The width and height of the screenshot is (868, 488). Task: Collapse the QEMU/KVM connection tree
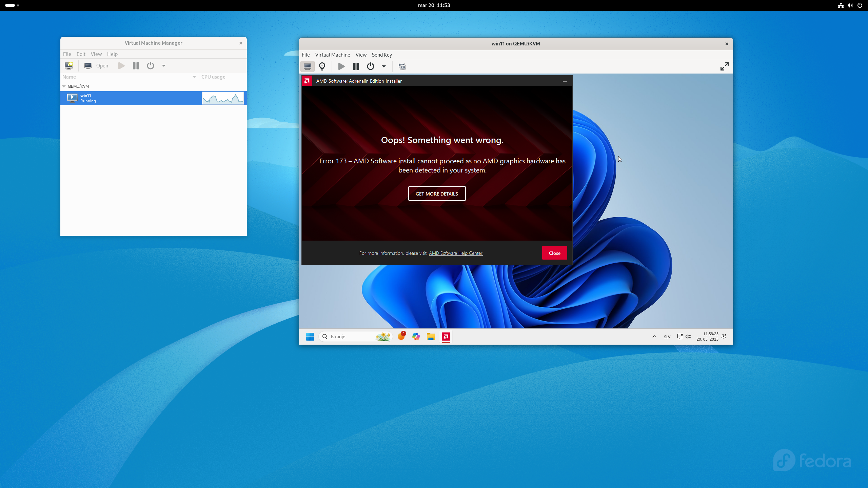click(x=64, y=86)
